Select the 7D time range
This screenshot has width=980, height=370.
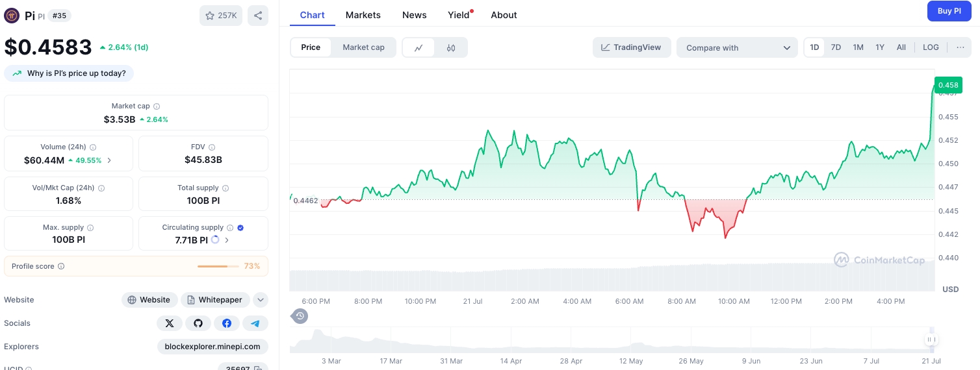[836, 47]
